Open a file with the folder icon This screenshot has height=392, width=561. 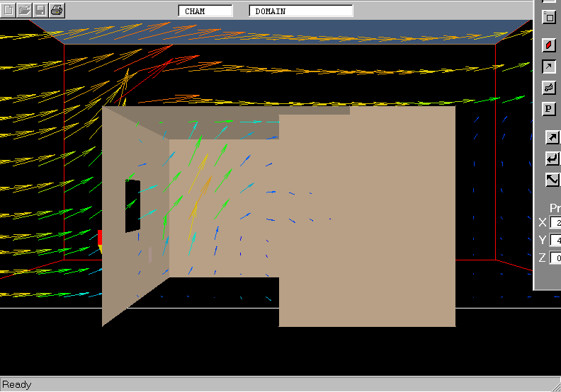25,10
